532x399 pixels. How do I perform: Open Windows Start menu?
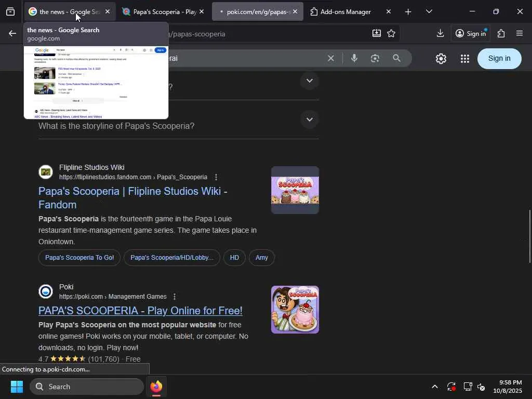tap(17, 387)
